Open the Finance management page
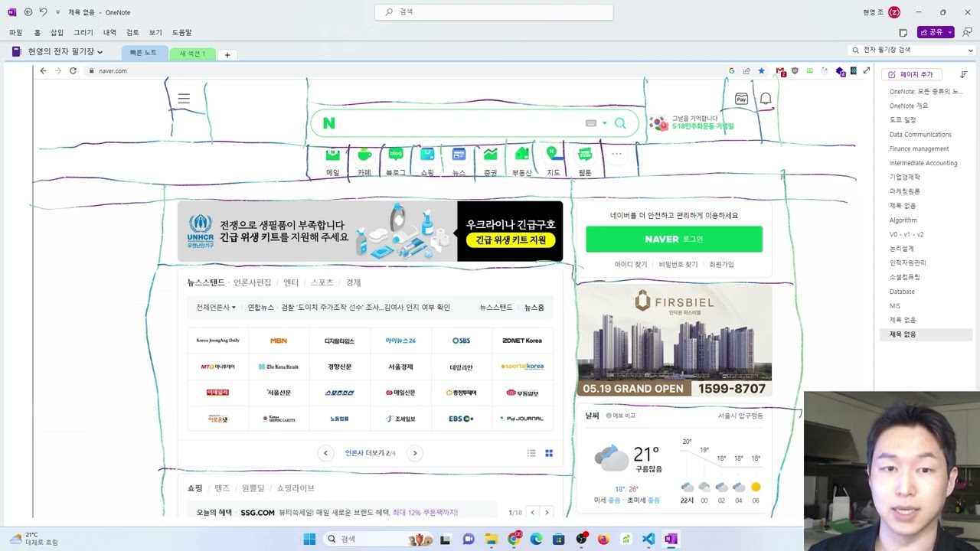Screen dimensions: 980x551 pyautogui.click(x=919, y=149)
